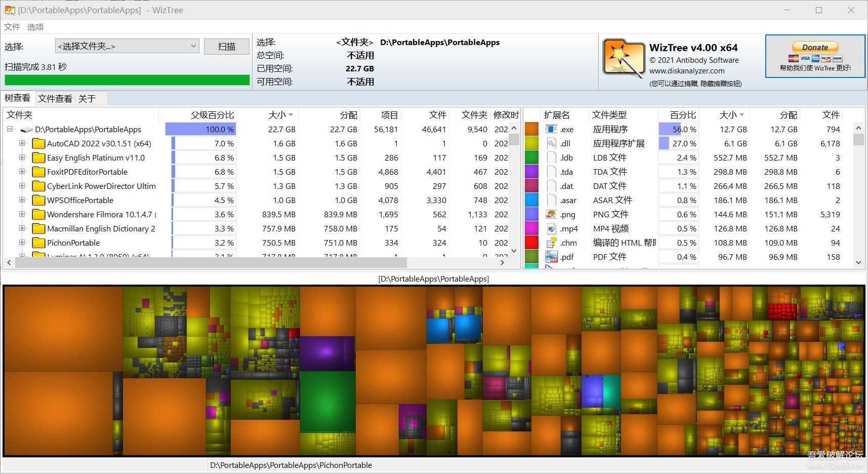Switch to the 文件查看 tab
Viewport: 868px width, 474px height.
[54, 98]
